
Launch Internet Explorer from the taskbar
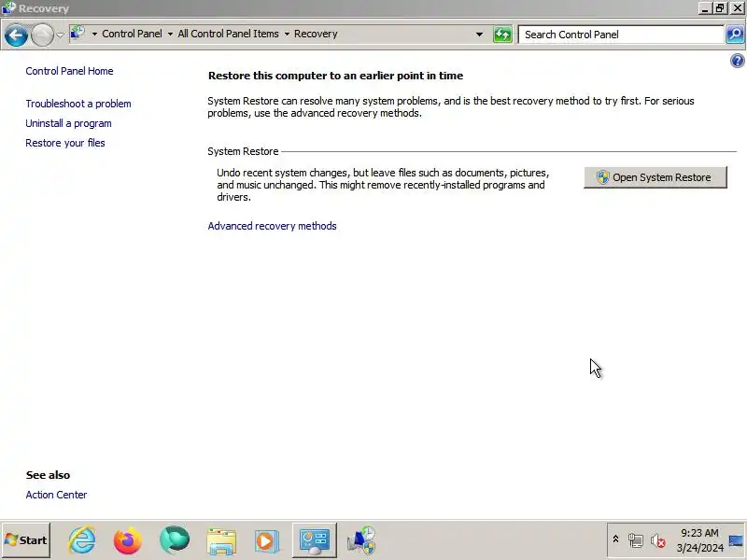[82, 540]
